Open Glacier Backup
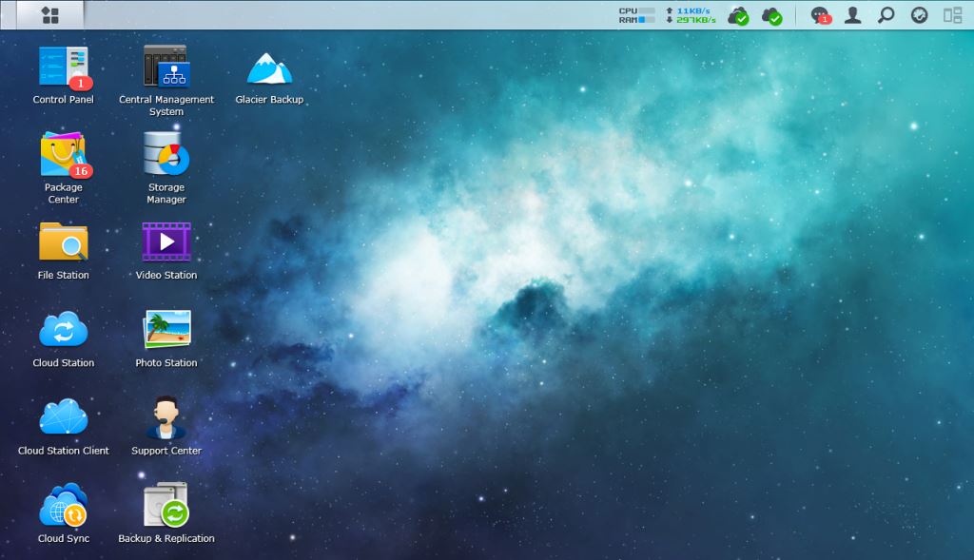The image size is (974, 560). pyautogui.click(x=267, y=67)
